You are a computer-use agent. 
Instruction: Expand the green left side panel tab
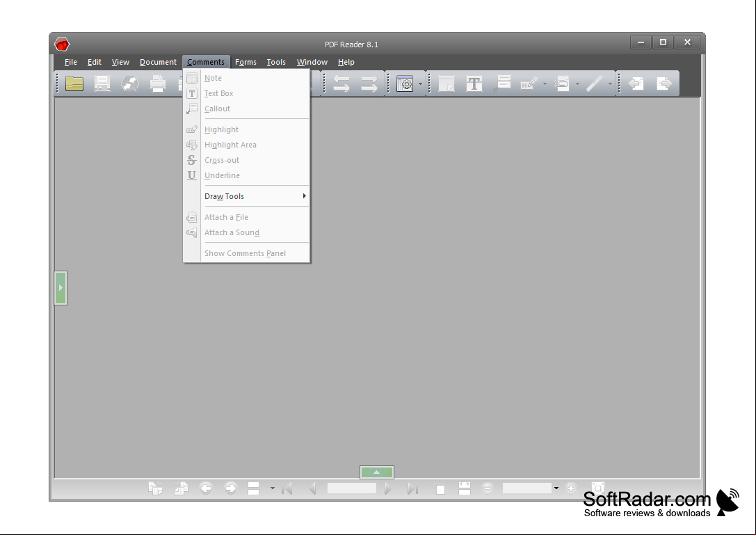(61, 288)
